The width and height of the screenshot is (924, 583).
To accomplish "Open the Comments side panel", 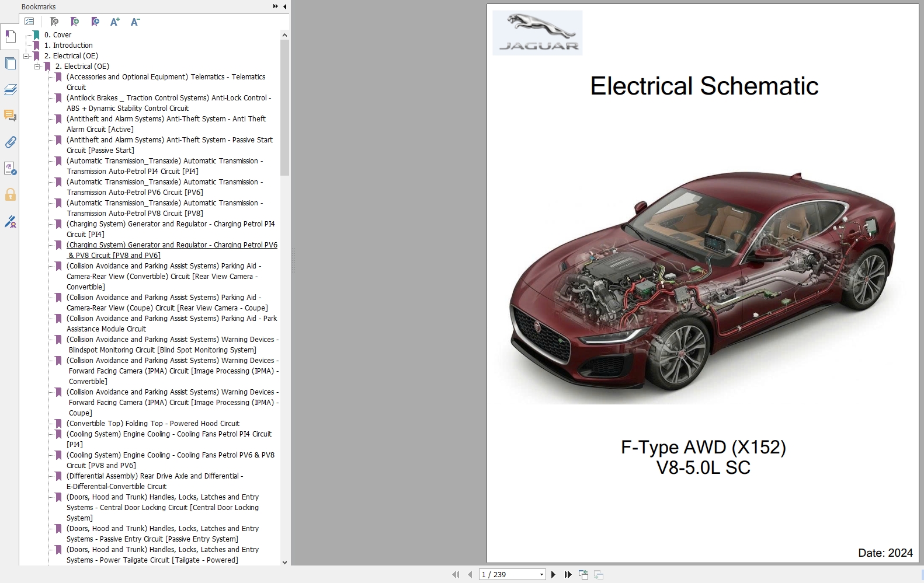I will click(10, 116).
